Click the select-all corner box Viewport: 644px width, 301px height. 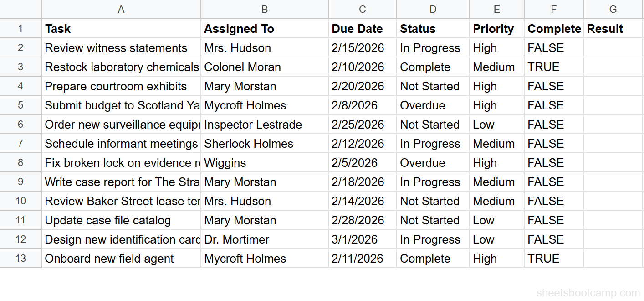(20, 9)
